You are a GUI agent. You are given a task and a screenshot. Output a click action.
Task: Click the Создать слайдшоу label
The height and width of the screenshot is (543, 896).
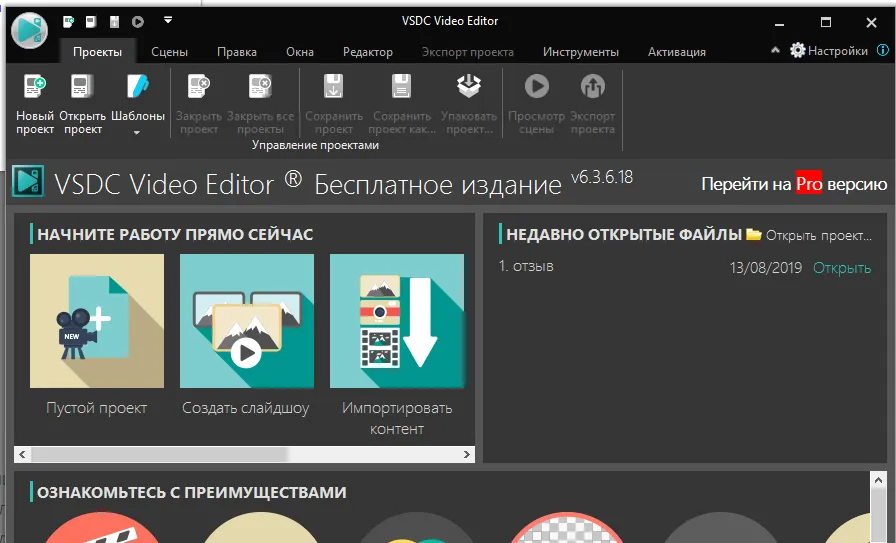[246, 408]
